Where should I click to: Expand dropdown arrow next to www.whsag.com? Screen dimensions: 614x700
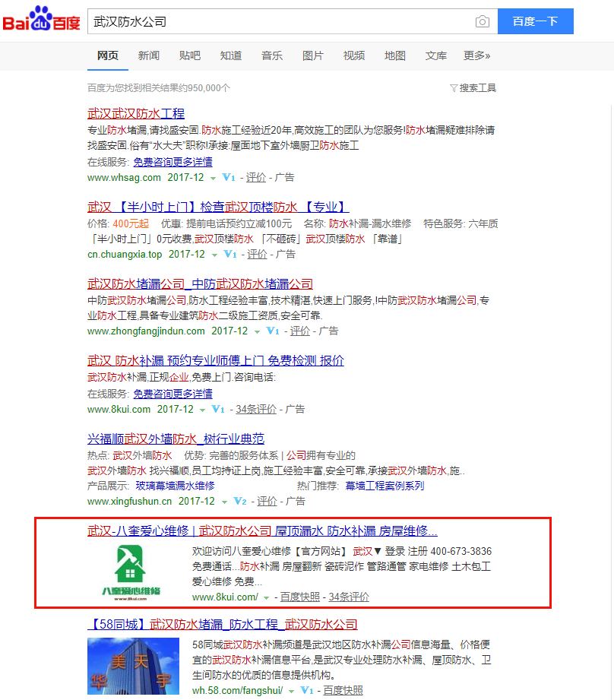214,178
